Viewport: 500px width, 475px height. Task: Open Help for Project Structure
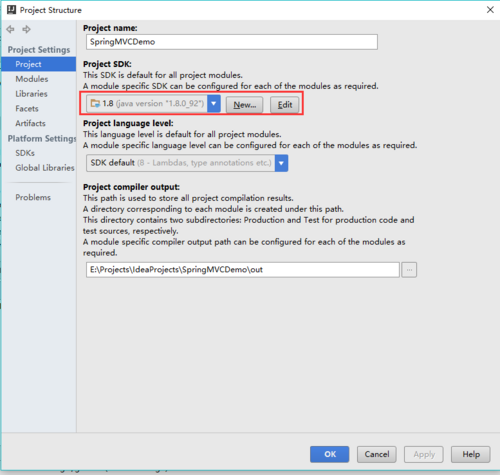(471, 454)
